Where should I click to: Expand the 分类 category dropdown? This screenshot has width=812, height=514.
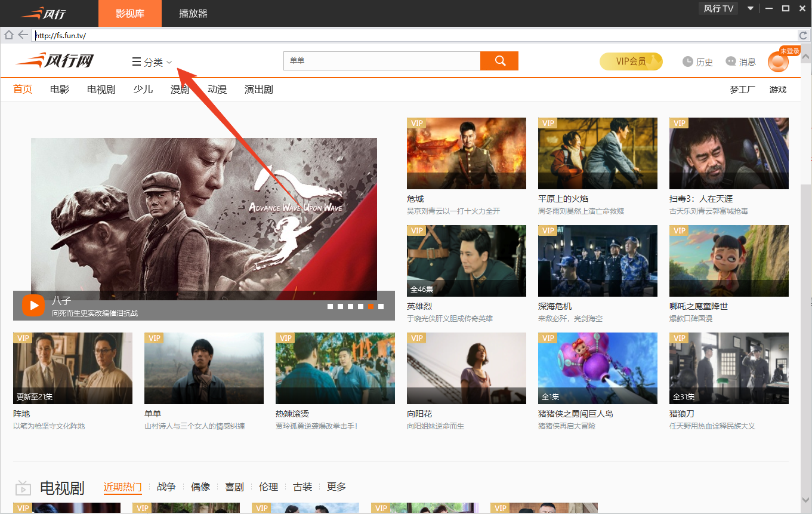pos(153,62)
